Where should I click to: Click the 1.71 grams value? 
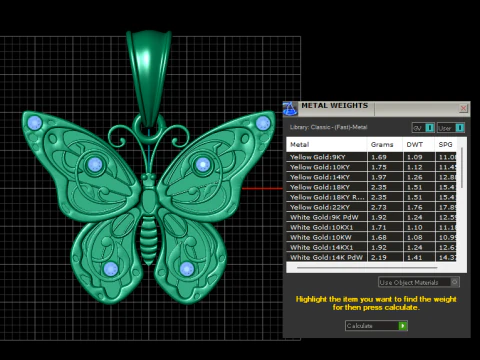point(379,227)
